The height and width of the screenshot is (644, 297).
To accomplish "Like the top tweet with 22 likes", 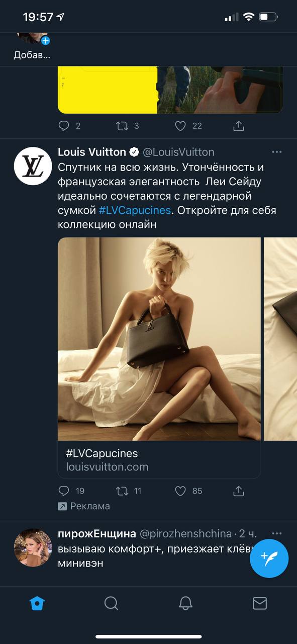I will click(x=180, y=126).
